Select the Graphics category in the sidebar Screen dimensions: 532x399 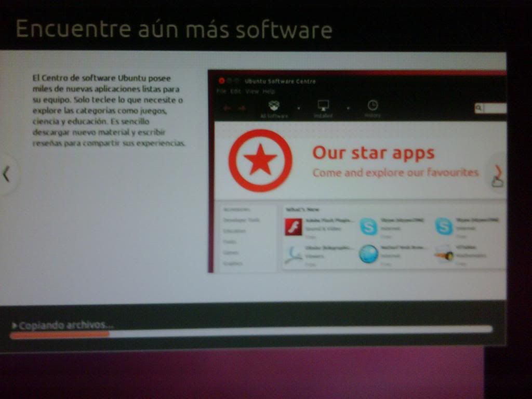(x=233, y=263)
